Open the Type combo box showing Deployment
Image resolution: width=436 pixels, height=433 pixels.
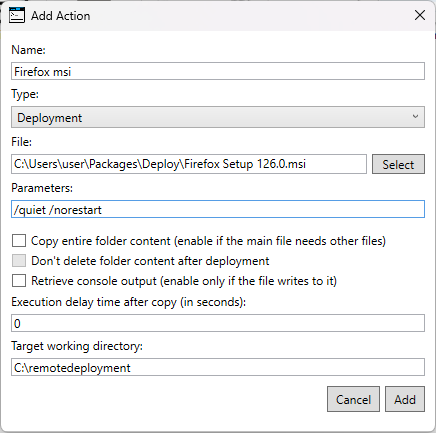pyautogui.click(x=218, y=117)
